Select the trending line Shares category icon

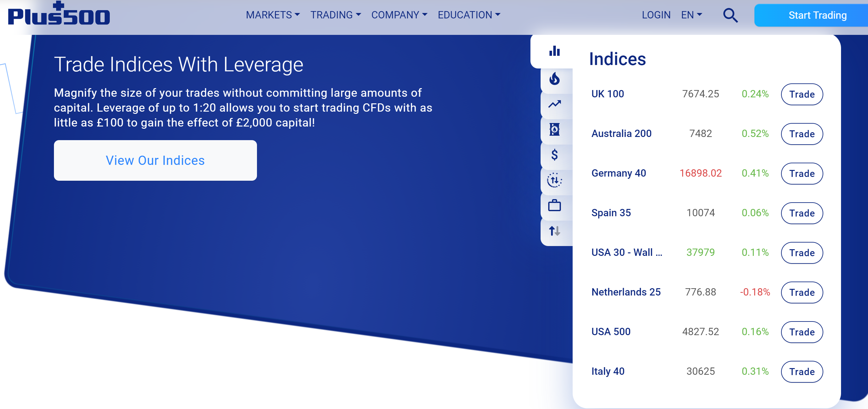pos(554,104)
